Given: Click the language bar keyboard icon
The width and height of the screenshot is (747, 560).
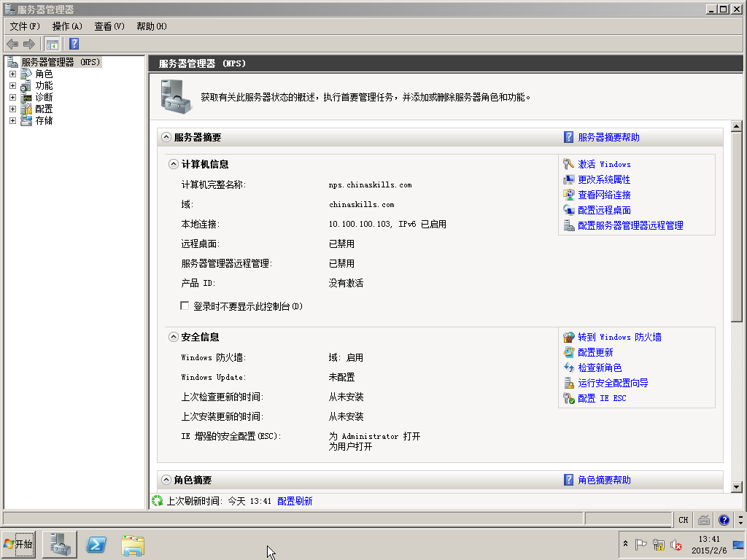Looking at the screenshot, I should point(704,520).
